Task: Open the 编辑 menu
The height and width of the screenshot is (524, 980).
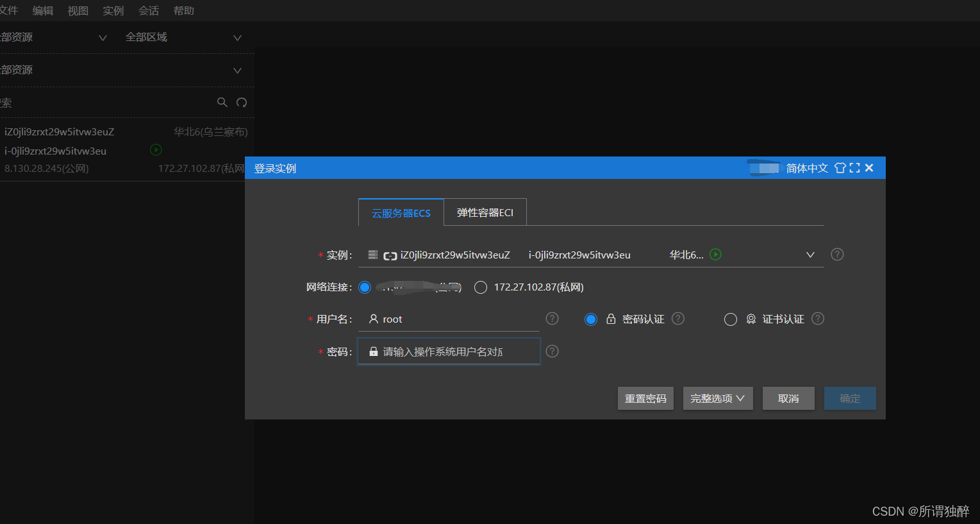Action: 43,11
